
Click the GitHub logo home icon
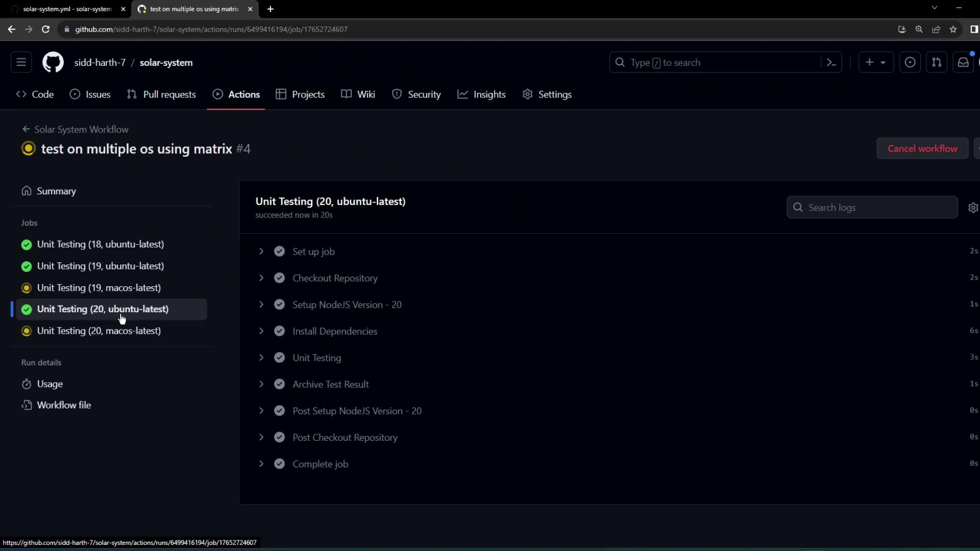click(53, 62)
